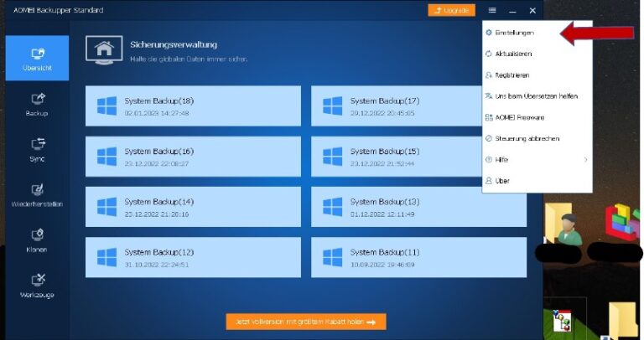
Task: Open the System Backup(15) card
Action: pos(397,157)
